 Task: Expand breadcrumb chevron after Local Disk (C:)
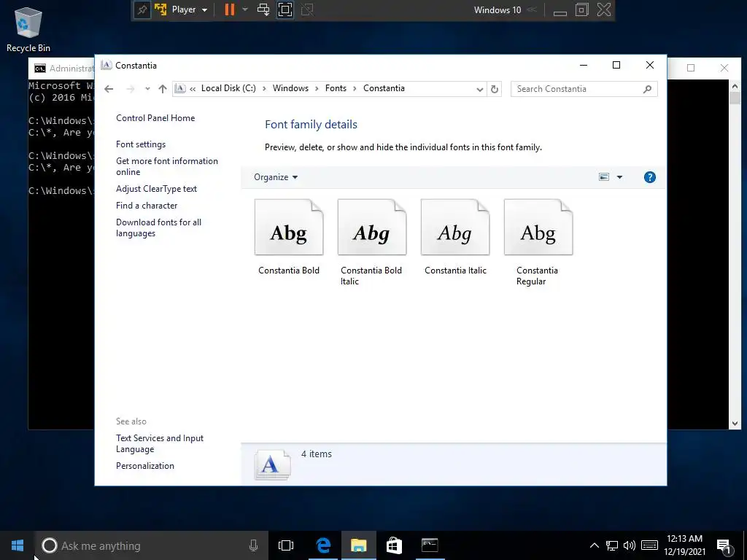coord(264,88)
